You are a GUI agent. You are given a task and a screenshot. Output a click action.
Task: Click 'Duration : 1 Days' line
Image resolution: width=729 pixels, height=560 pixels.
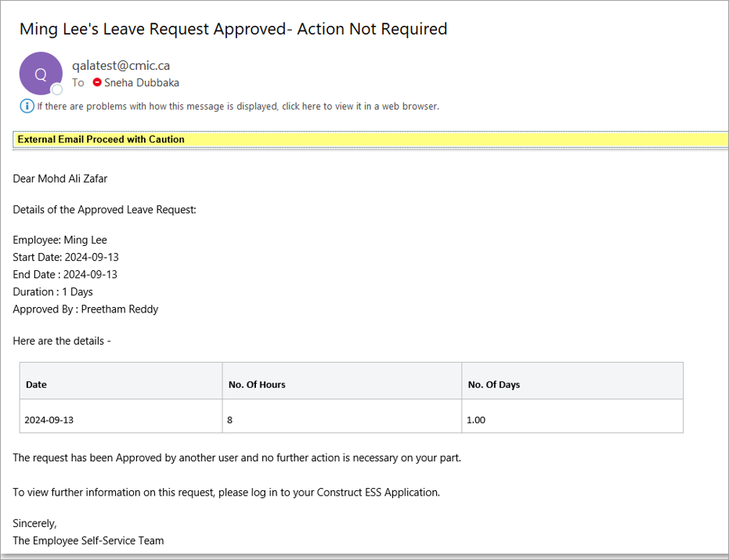tap(53, 291)
